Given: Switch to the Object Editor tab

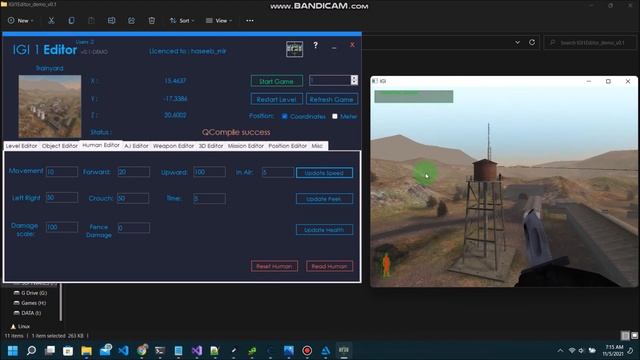Looking at the screenshot, I should [60, 146].
